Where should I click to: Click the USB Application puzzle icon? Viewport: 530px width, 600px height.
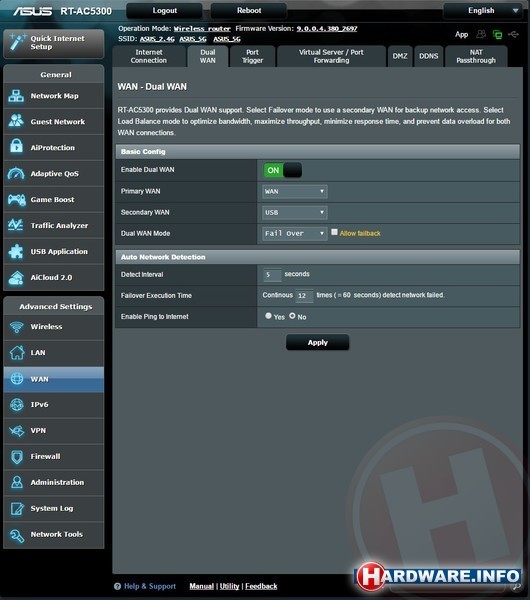(16, 251)
